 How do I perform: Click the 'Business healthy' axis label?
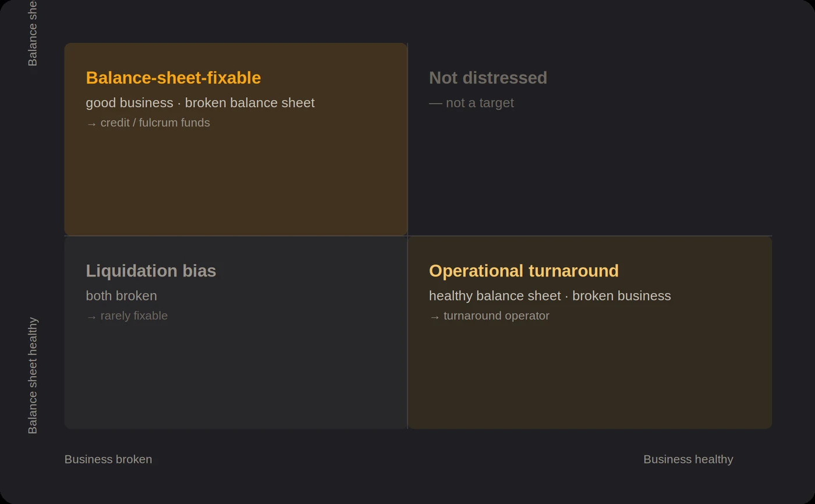pyautogui.click(x=688, y=459)
